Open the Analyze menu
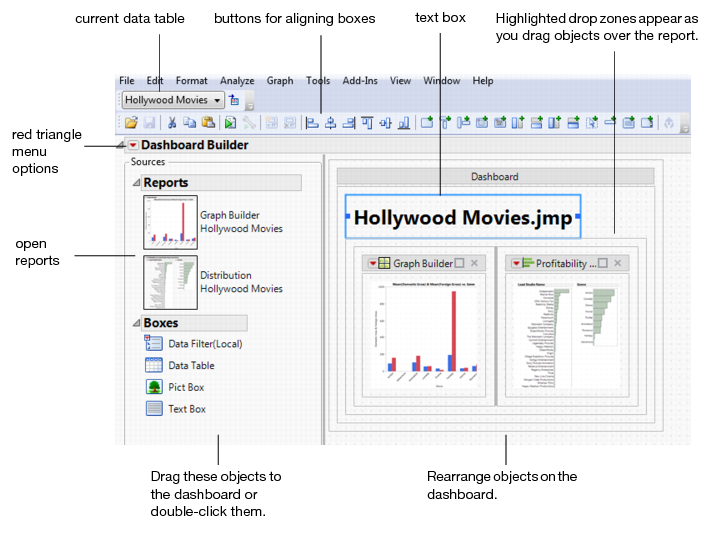The width and height of the screenshot is (703, 546). pos(237,81)
